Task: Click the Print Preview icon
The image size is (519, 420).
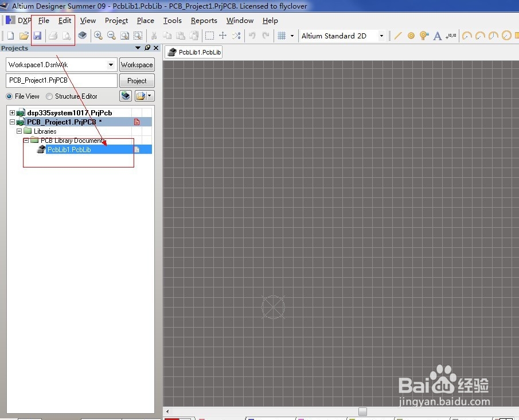Action: [67, 36]
